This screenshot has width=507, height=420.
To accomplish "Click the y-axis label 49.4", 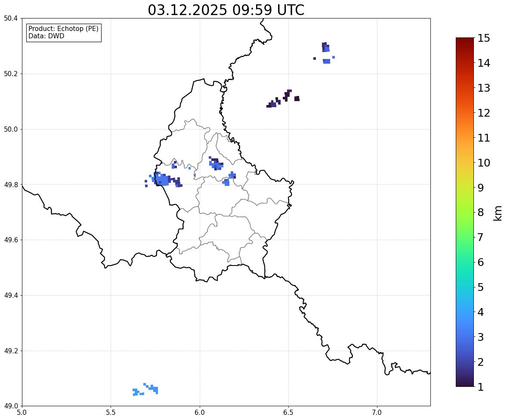I will [11, 296].
